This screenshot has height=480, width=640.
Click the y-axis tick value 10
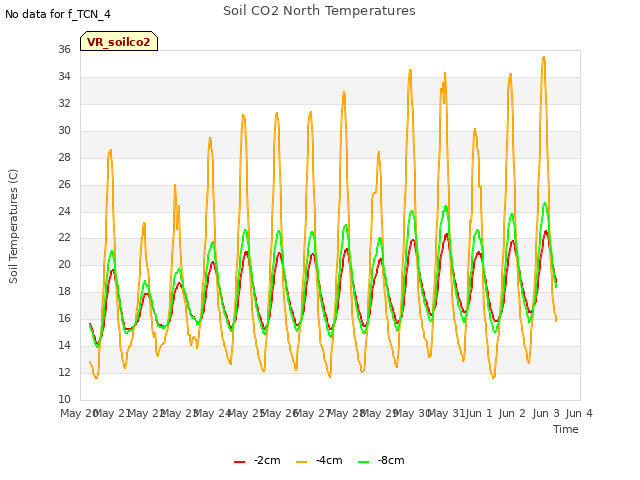point(64,399)
